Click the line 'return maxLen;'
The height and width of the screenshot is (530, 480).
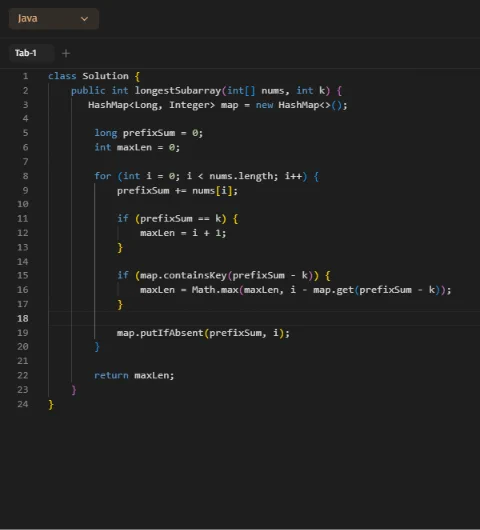coord(134,376)
